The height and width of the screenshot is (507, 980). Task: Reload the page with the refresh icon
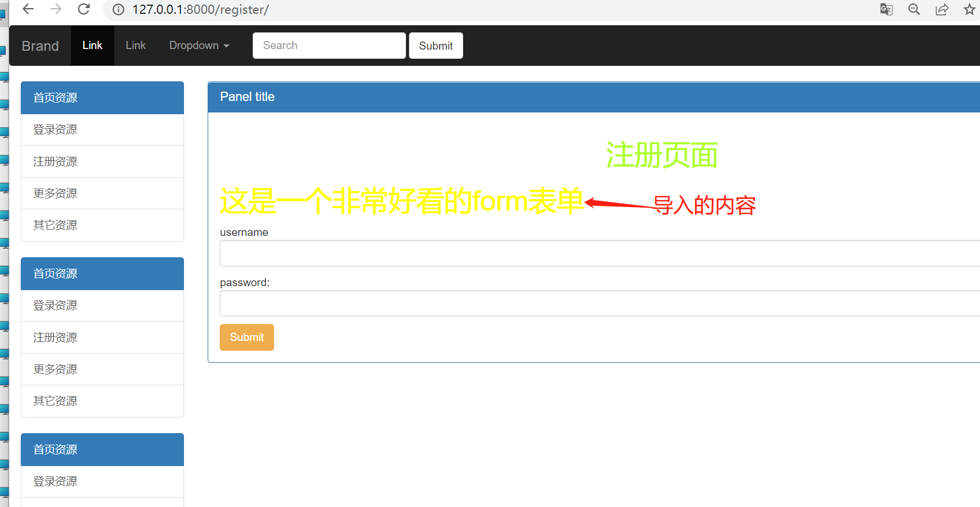click(84, 9)
